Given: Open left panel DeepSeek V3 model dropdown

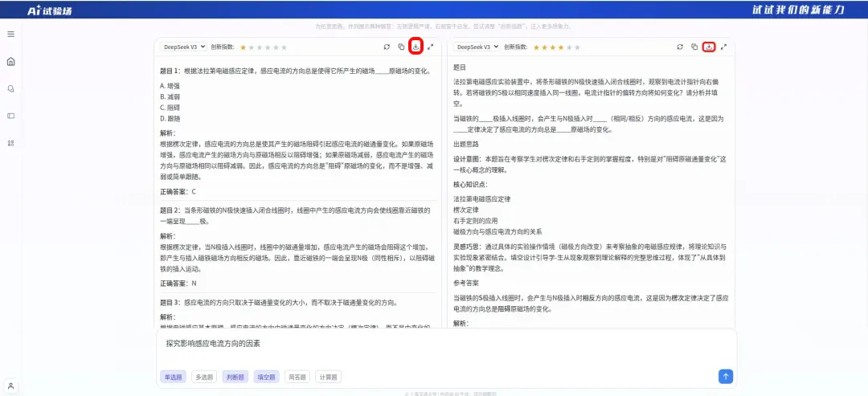Looking at the screenshot, I should pyautogui.click(x=183, y=47).
